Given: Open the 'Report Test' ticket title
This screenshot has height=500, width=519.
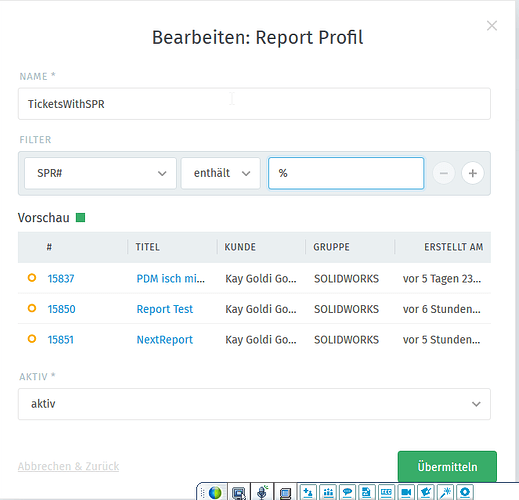Looking at the screenshot, I should click(x=165, y=309).
